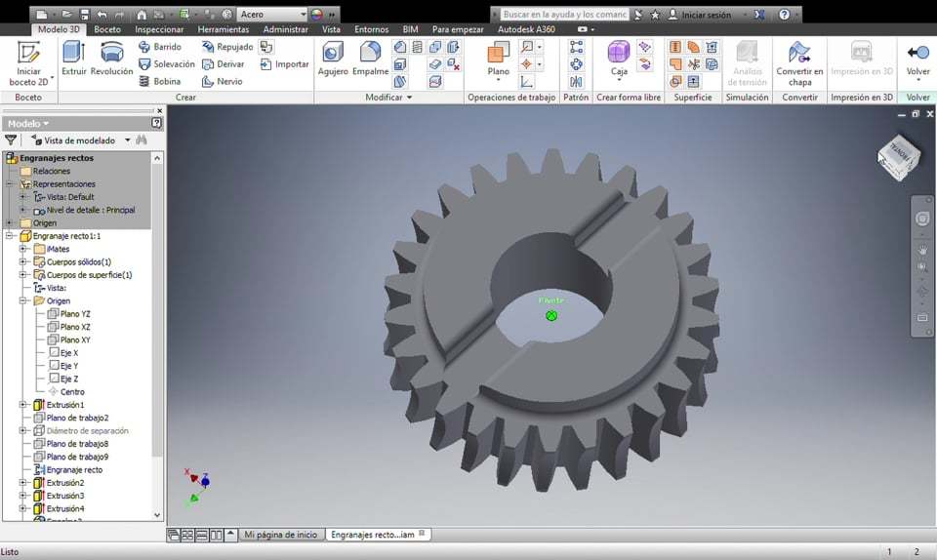Open the color appearance wheel swatch
Viewport: 937px width, 560px height.
pos(316,15)
